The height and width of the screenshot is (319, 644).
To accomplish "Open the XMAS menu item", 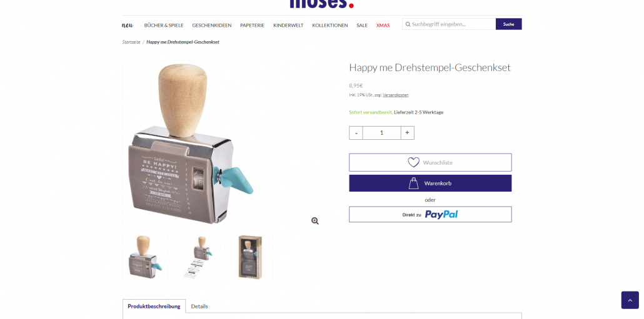I will click(383, 26).
